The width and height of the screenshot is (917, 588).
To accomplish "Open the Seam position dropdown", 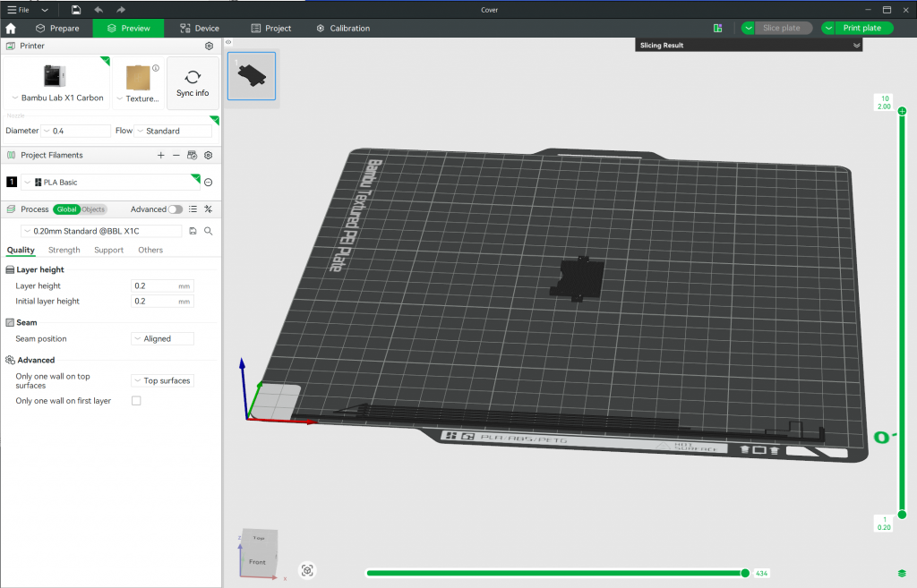I will (162, 339).
